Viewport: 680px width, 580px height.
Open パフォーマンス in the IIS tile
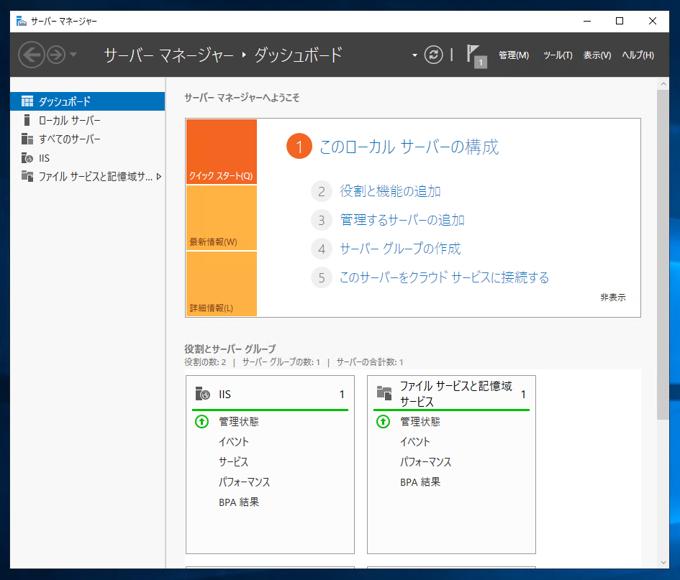[x=244, y=482]
